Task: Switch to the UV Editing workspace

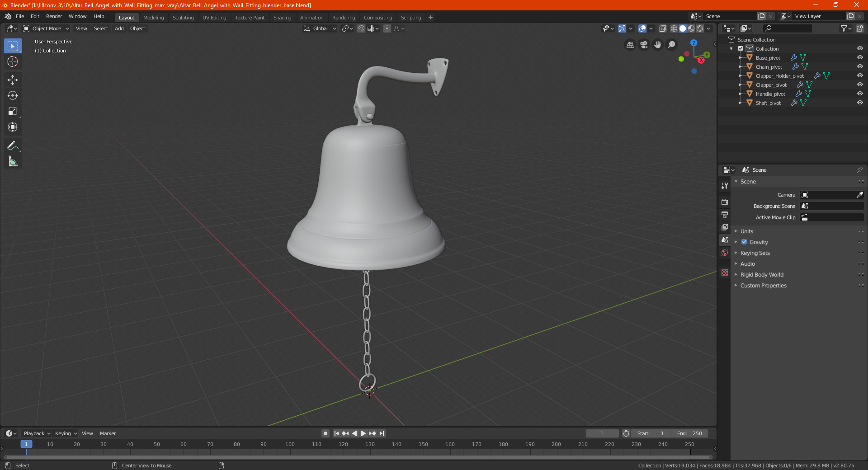Action: 214,18
